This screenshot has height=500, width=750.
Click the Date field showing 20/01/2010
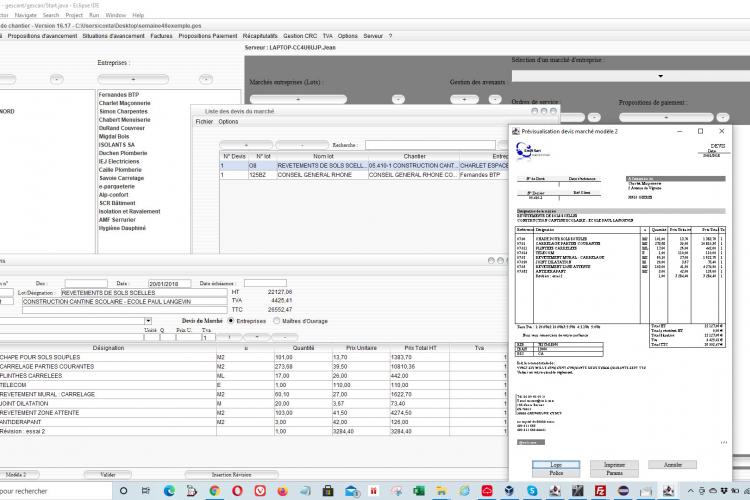click(169, 283)
